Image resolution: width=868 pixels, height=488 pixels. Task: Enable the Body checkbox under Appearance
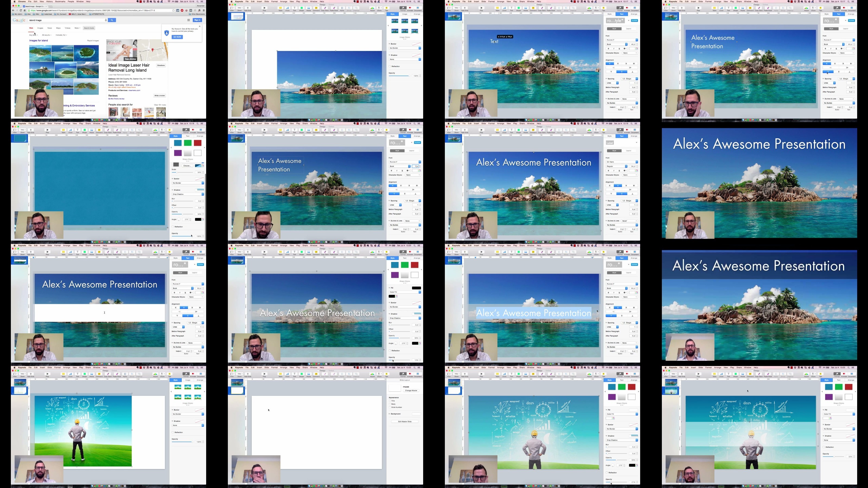[390, 404]
